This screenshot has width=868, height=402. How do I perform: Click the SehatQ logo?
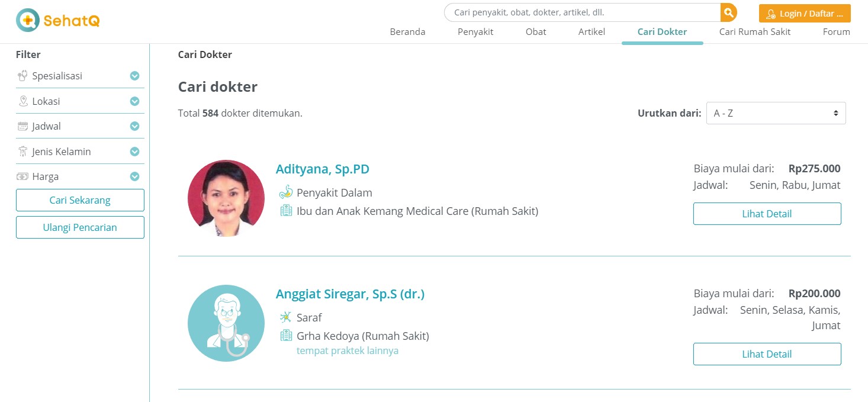tap(57, 21)
